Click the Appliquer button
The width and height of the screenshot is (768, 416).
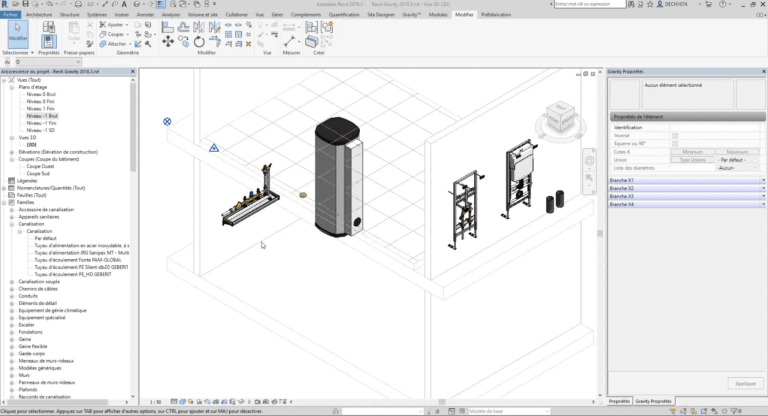pos(745,383)
